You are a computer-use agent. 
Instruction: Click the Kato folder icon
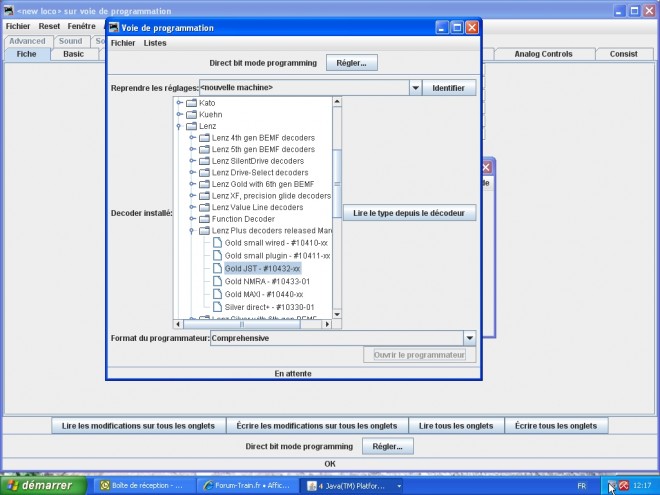click(192, 103)
